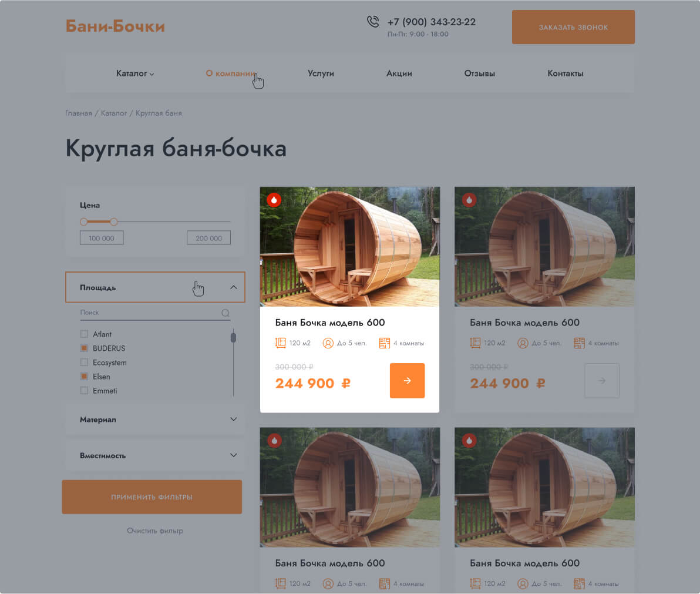Image resolution: width=700 pixels, height=594 pixels.
Task: Open the Каталог dropdown menu
Action: click(x=135, y=73)
